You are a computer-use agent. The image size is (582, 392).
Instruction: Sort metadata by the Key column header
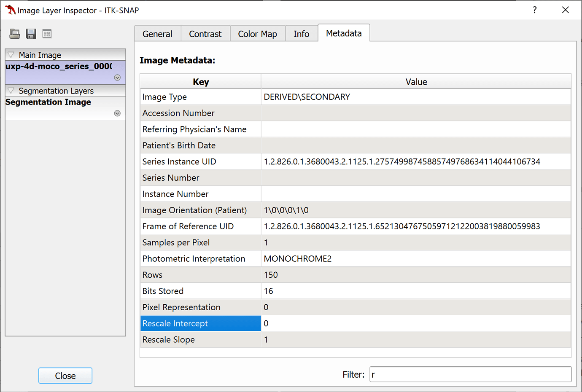pos(201,82)
